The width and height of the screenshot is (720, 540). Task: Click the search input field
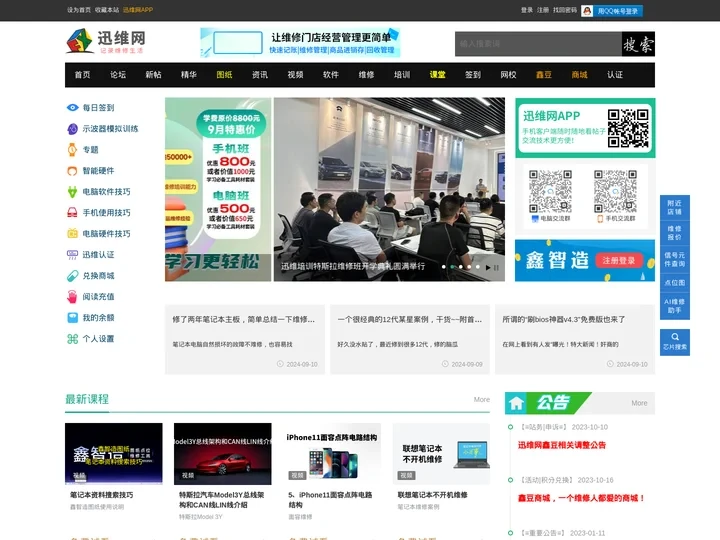[538, 44]
